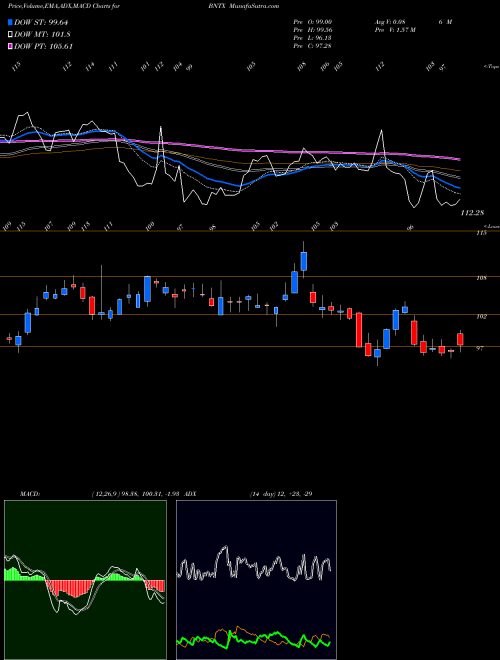This screenshot has width=500, height=660.
Task: Click the 115 price axis label
Action: [481, 233]
